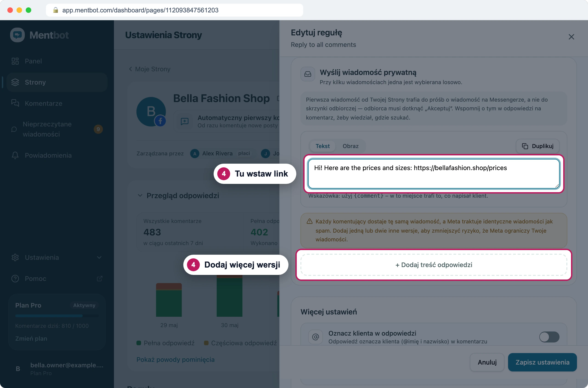Close the Edytuj regułę panel

point(571,37)
